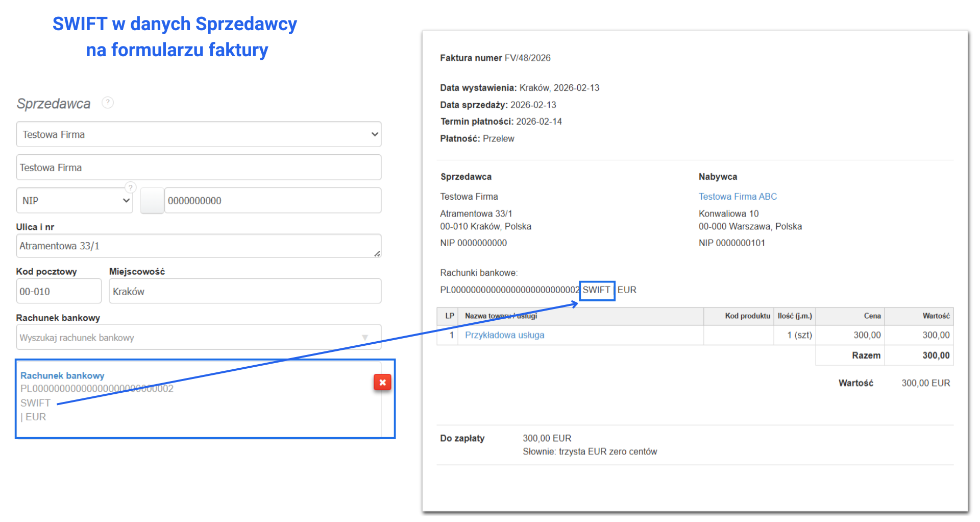The image size is (980, 522).
Task: Click the Ulica i nr address field
Action: tap(199, 246)
